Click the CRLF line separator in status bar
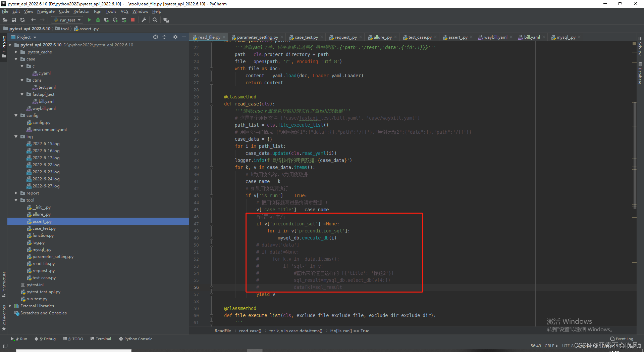This screenshot has height=352, width=644. click(551, 346)
